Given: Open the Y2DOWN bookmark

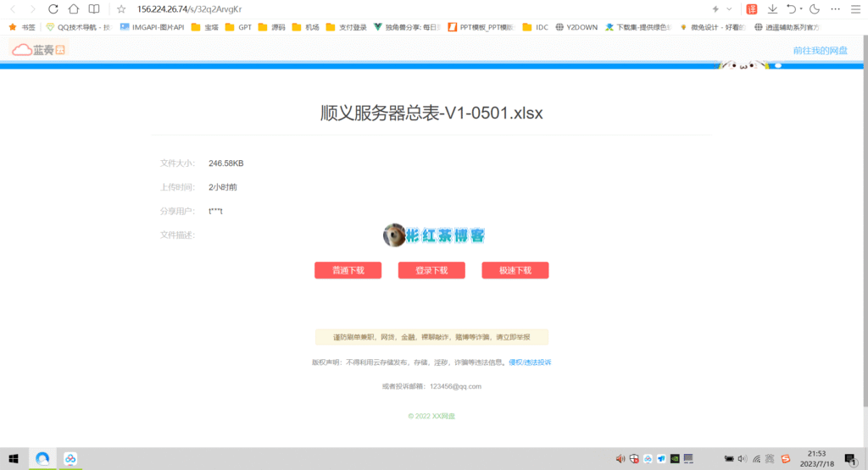Looking at the screenshot, I should (x=576, y=27).
